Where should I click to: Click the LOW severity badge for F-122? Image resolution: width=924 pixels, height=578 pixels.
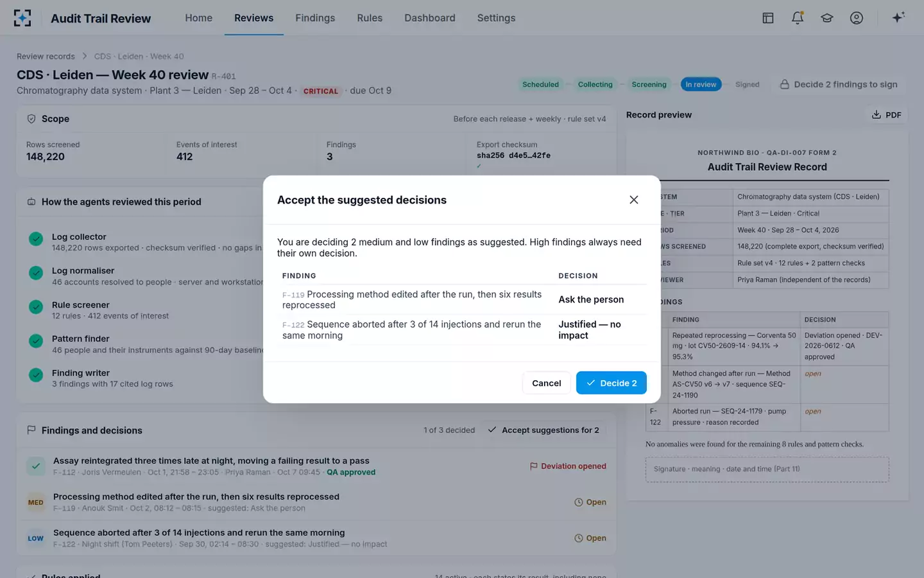36,538
